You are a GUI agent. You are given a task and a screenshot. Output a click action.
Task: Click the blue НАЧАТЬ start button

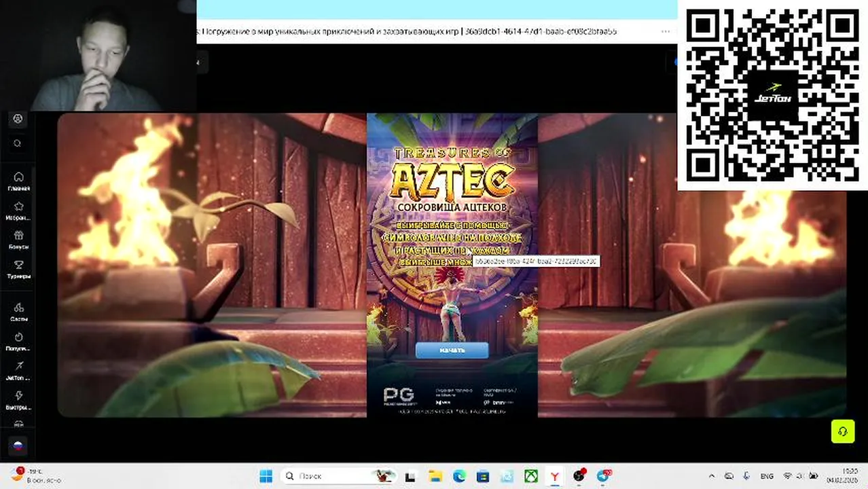(x=452, y=350)
